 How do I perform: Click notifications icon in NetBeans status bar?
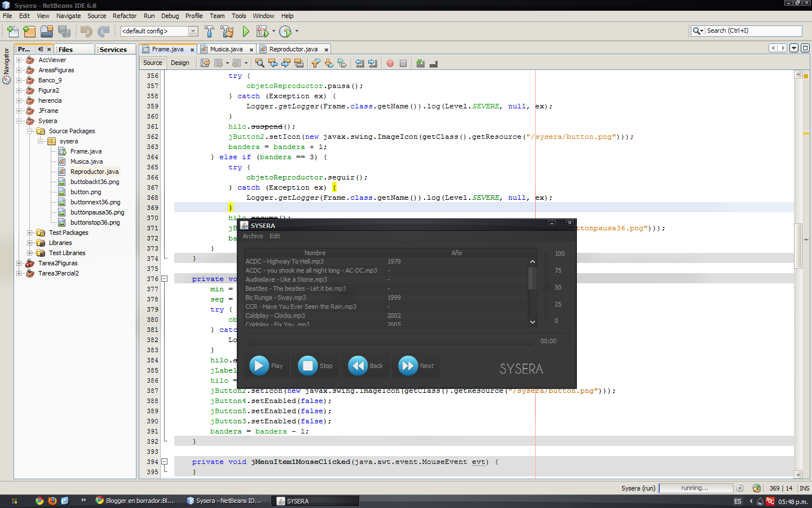(x=757, y=488)
